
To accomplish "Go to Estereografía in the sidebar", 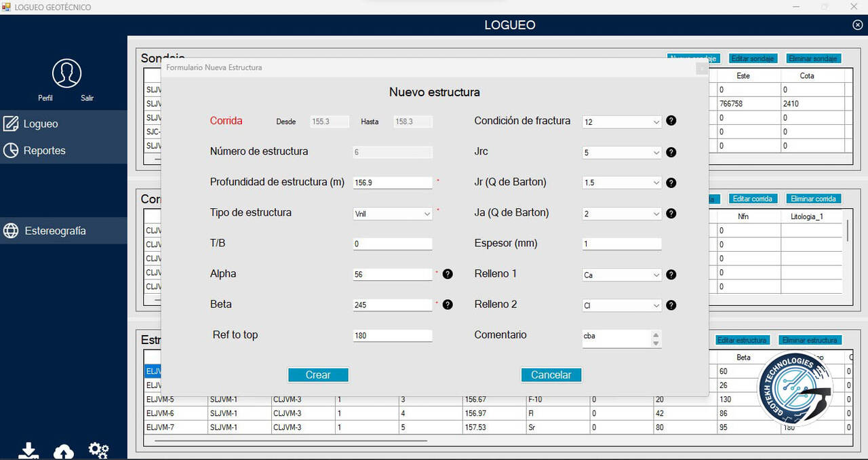I will click(55, 231).
